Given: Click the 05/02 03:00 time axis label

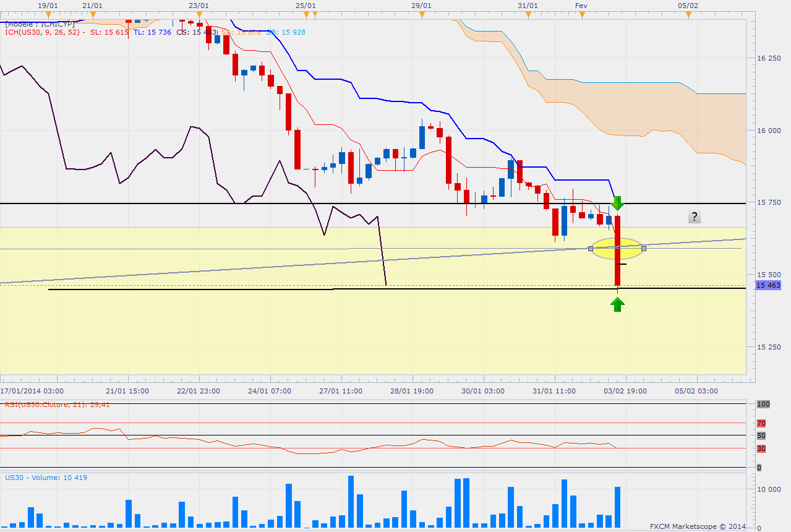Looking at the screenshot, I should [696, 391].
